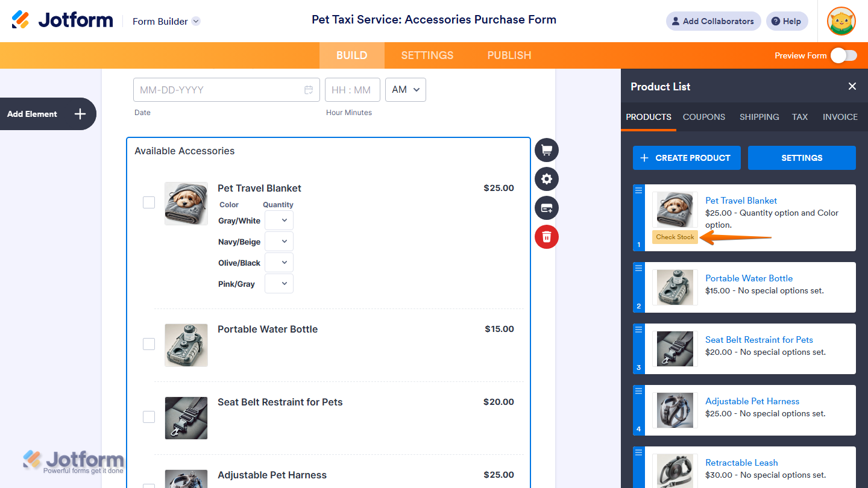Click the shopping cart product list icon
868x488 pixels.
point(547,150)
